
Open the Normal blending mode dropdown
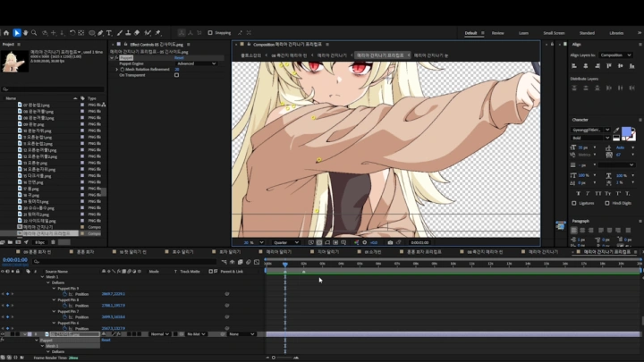point(159,334)
